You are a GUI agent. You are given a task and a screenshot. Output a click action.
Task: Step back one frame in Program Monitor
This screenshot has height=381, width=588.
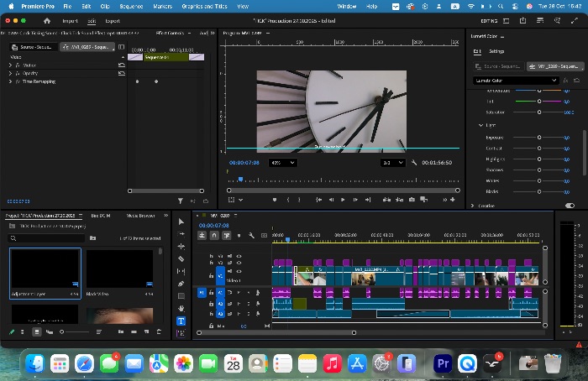coord(331,200)
